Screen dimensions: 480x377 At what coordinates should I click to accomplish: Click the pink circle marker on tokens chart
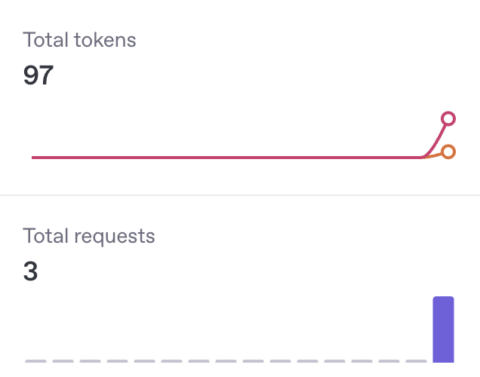[x=448, y=119]
